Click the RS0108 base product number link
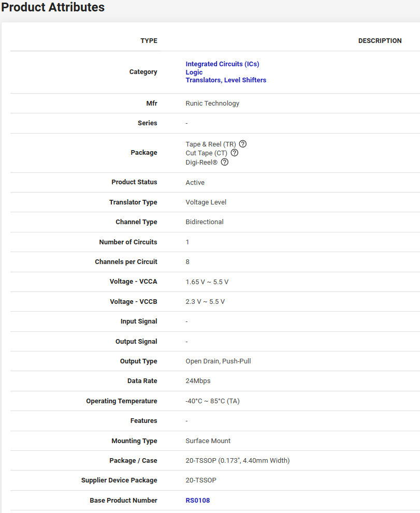420x513 pixels. click(x=198, y=501)
